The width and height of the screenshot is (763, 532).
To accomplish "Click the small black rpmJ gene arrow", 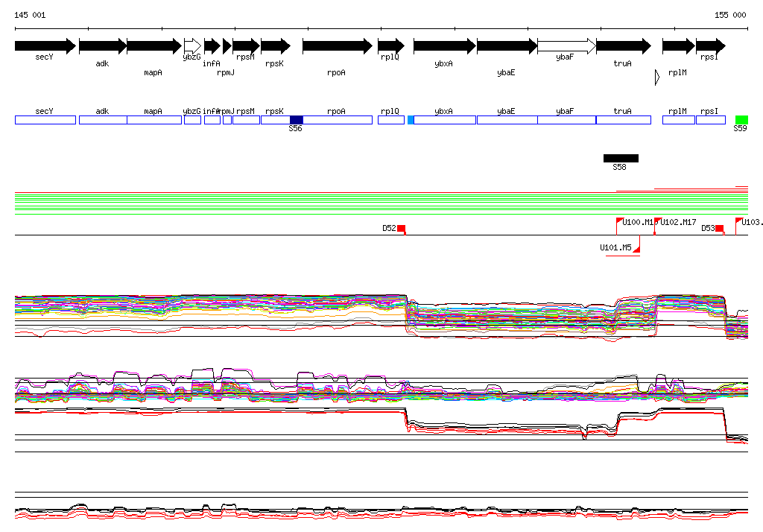I will pyautogui.click(x=227, y=46).
